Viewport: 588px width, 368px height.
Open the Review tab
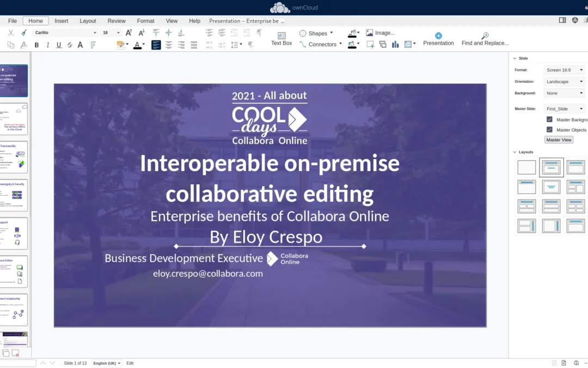point(117,21)
